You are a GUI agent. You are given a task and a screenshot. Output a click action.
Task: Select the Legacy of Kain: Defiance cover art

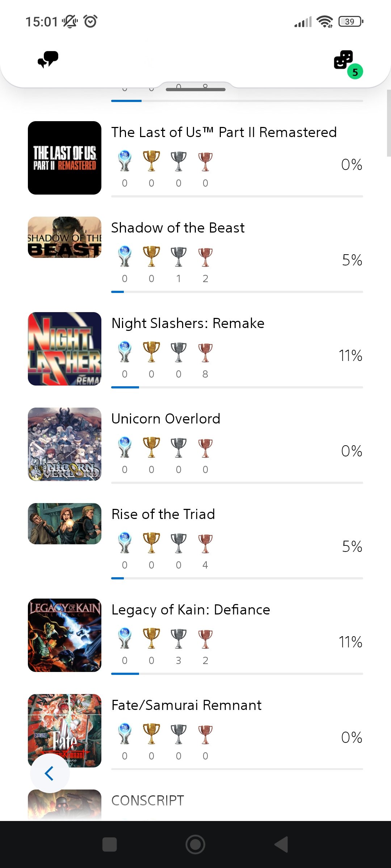pyautogui.click(x=64, y=635)
